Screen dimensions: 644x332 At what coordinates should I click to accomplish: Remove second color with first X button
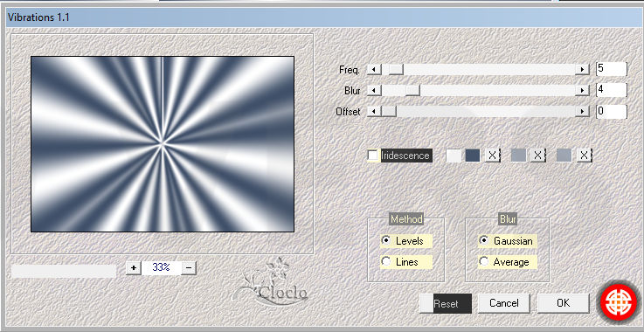492,156
